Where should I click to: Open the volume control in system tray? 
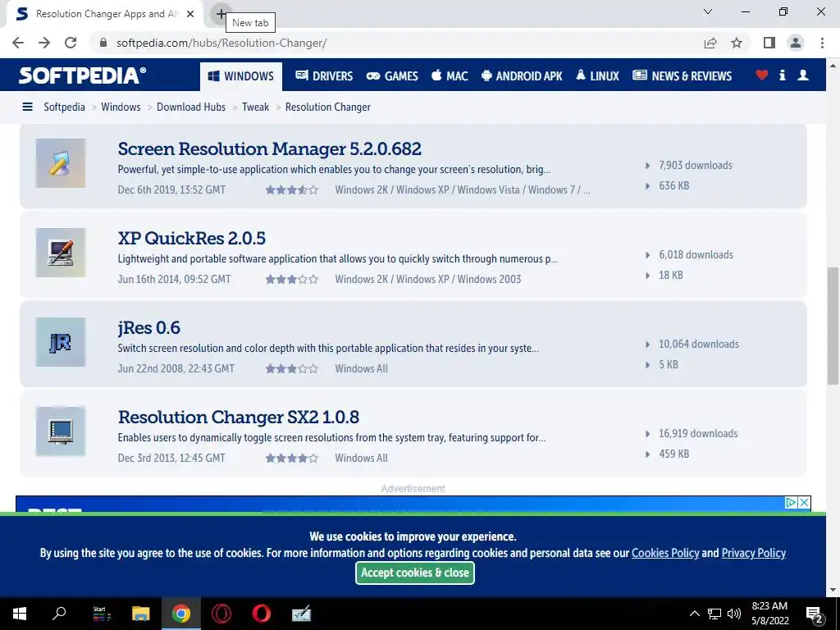pos(734,614)
